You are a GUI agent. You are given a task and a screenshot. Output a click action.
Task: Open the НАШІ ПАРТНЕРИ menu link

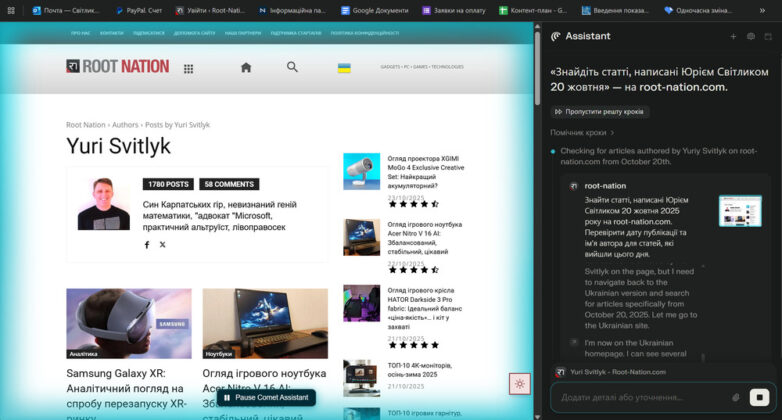[x=243, y=33]
